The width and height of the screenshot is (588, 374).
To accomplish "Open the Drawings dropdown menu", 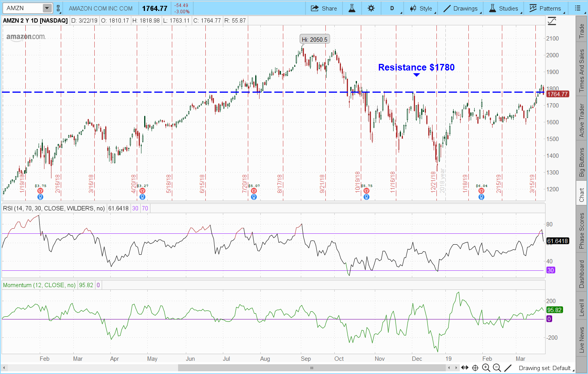I will click(x=461, y=8).
